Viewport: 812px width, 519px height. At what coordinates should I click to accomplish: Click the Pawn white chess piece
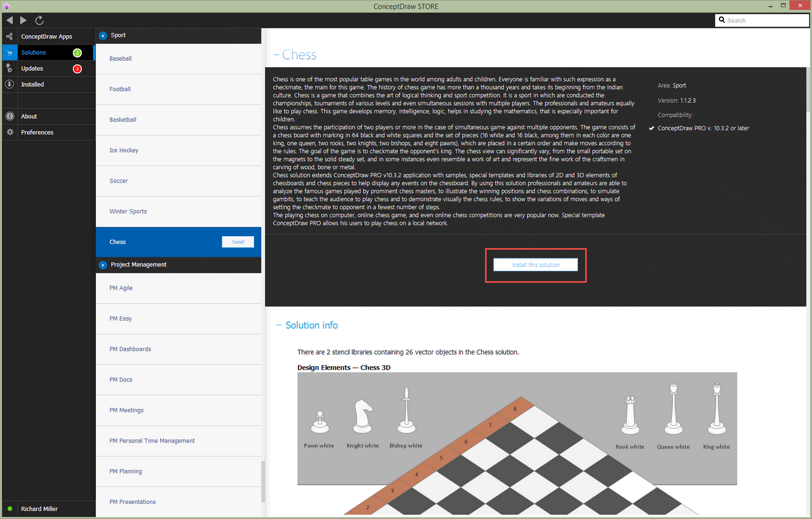[x=320, y=422]
